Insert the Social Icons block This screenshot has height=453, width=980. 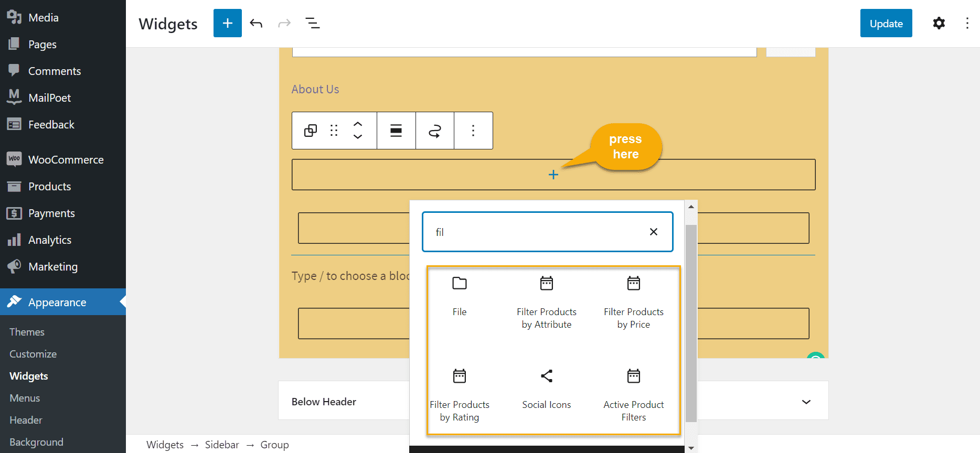pos(547,389)
